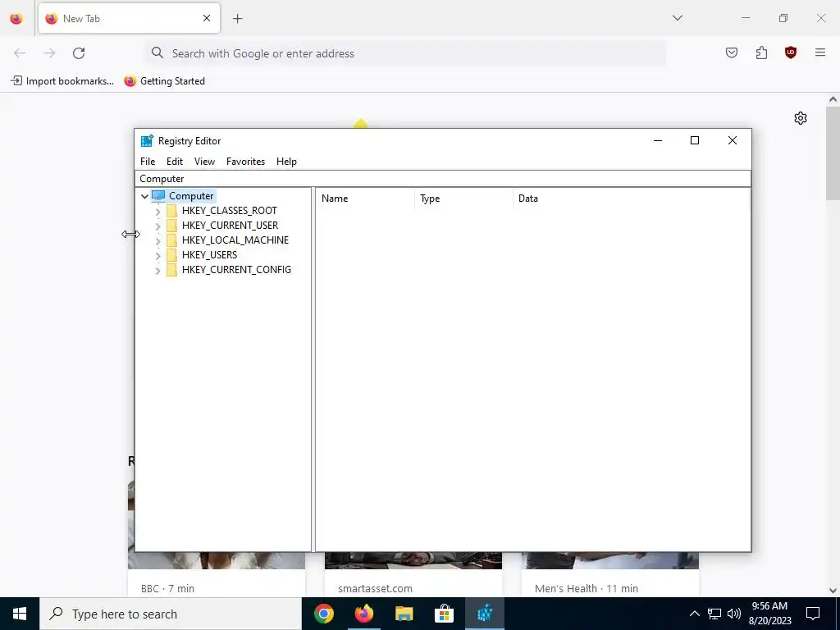This screenshot has width=840, height=630.
Task: Close the Firefox New Tab
Action: [207, 18]
